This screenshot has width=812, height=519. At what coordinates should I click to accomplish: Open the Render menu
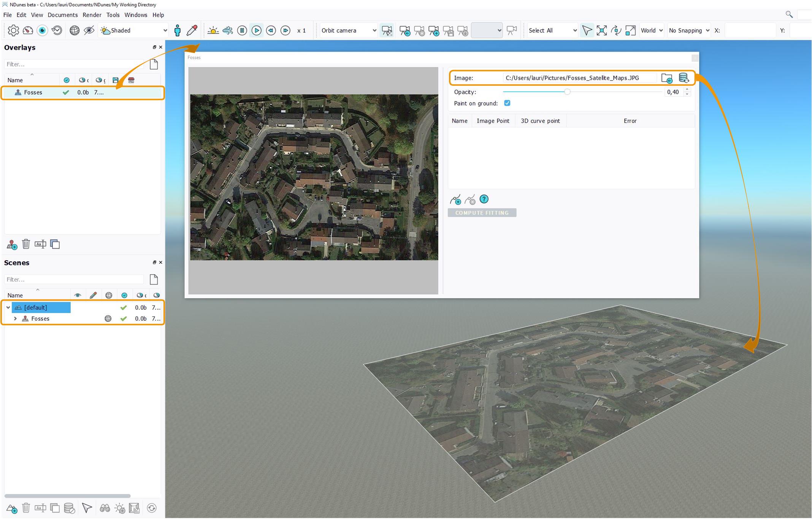pos(92,15)
